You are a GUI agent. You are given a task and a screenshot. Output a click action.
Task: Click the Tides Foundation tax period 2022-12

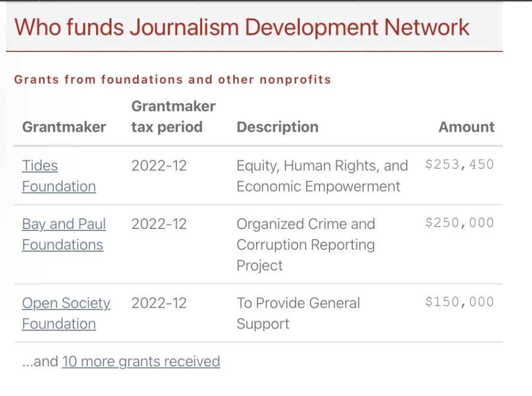coord(158,166)
